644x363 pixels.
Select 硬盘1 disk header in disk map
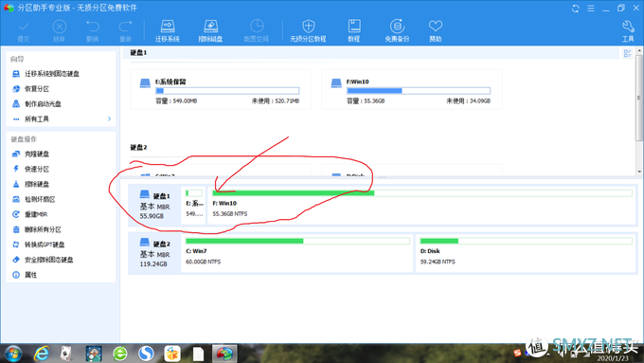click(154, 205)
